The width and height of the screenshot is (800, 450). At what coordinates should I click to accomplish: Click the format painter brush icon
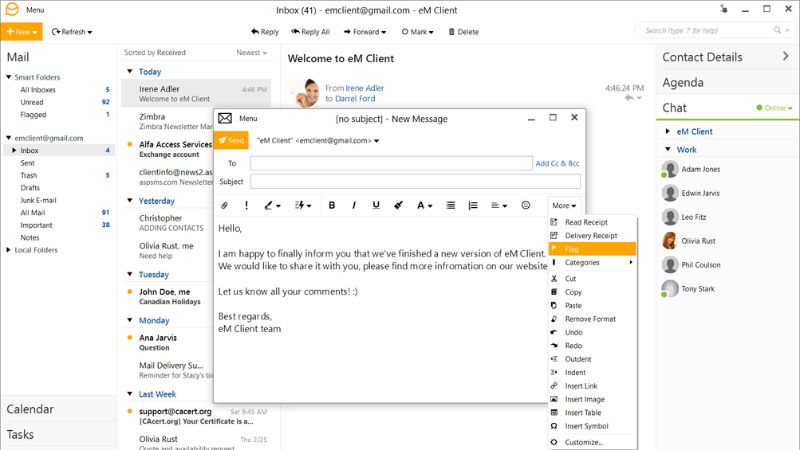coord(398,205)
